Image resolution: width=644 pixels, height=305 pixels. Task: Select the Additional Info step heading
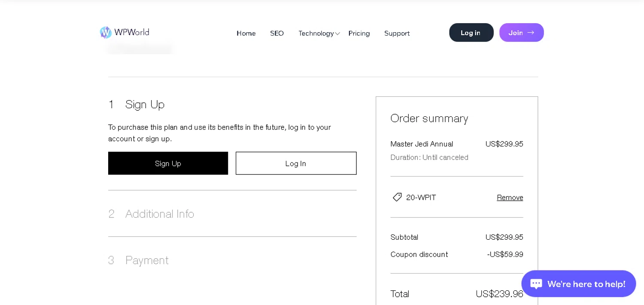160,213
